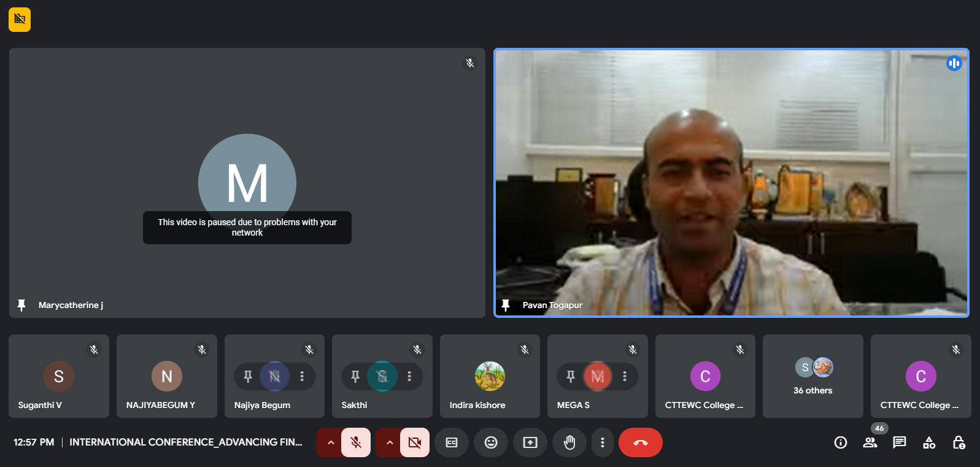
Task: Raise your hand
Action: click(x=569, y=442)
